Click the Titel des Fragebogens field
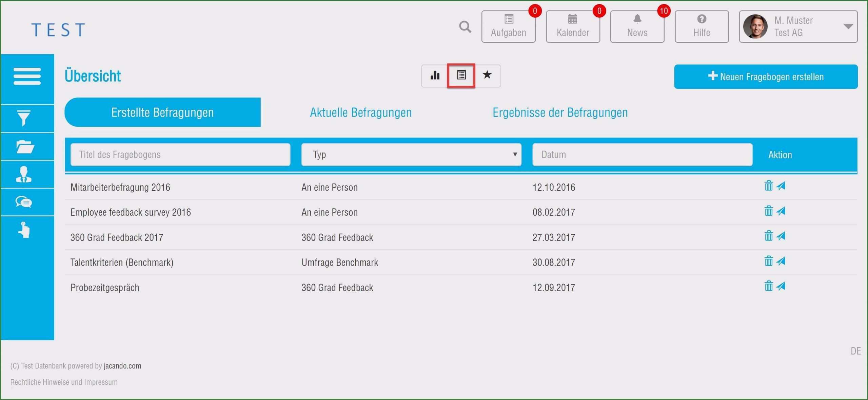The height and width of the screenshot is (400, 868). pyautogui.click(x=180, y=154)
